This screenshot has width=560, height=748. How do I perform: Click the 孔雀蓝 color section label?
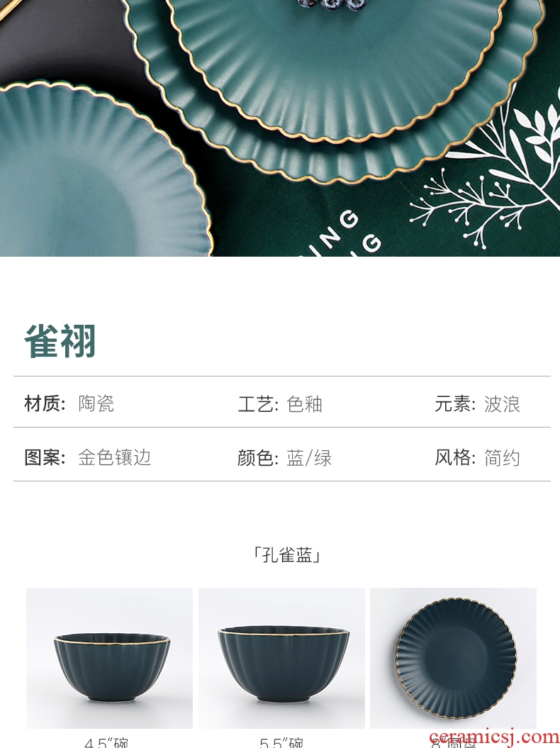(286, 555)
